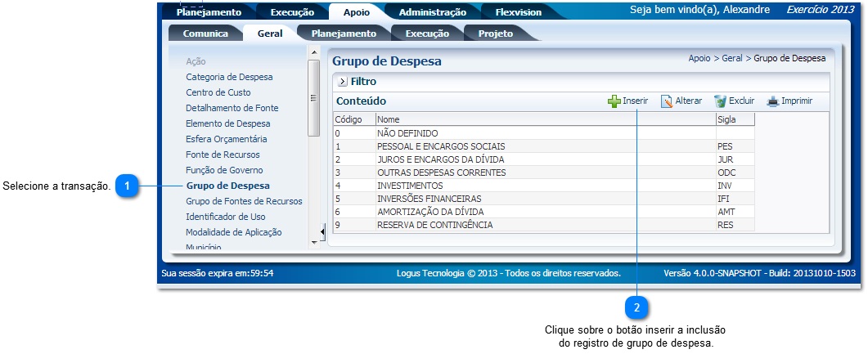868x354 pixels.
Task: Click the green plus Inserir icon
Action: [x=614, y=101]
